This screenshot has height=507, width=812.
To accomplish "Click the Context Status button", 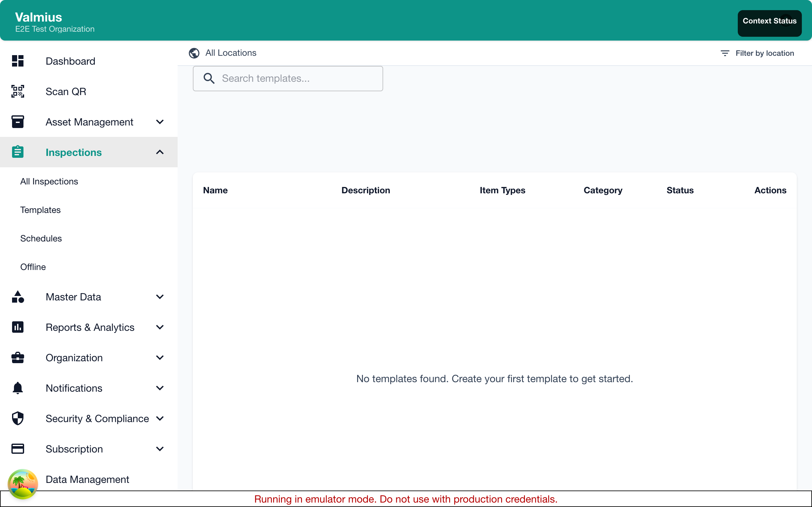I will [x=769, y=21].
